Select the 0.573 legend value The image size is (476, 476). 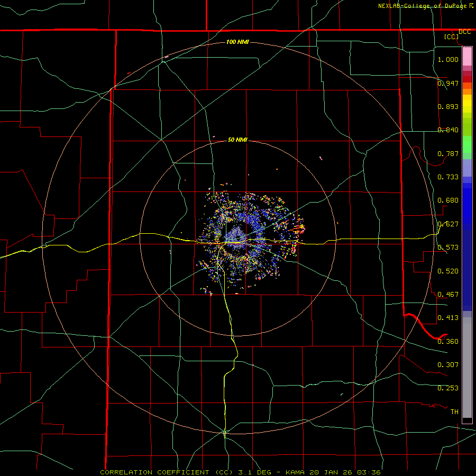pos(448,248)
